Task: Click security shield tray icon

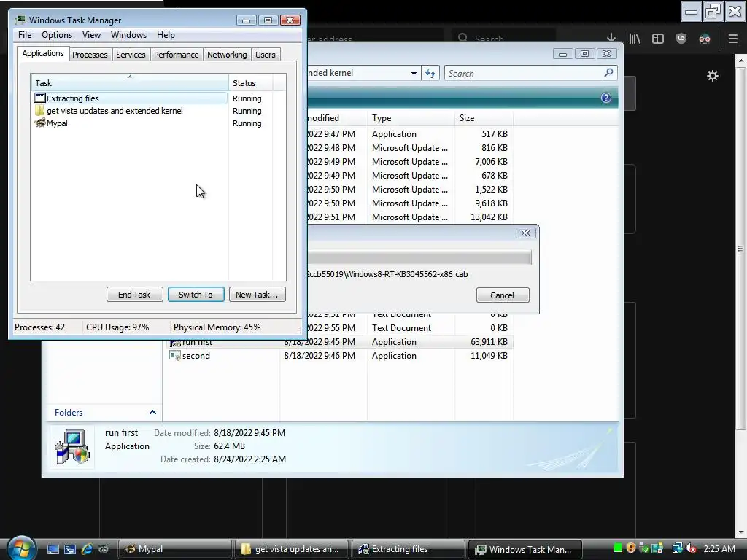Action: [631, 548]
